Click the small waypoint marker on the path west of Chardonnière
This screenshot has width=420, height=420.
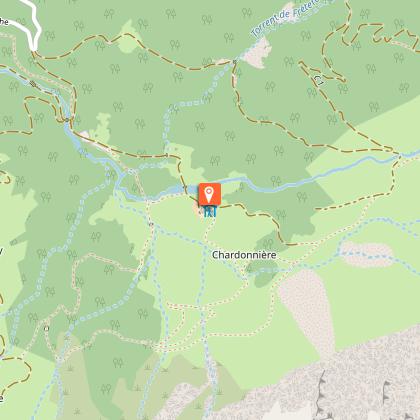[x=151, y=224]
